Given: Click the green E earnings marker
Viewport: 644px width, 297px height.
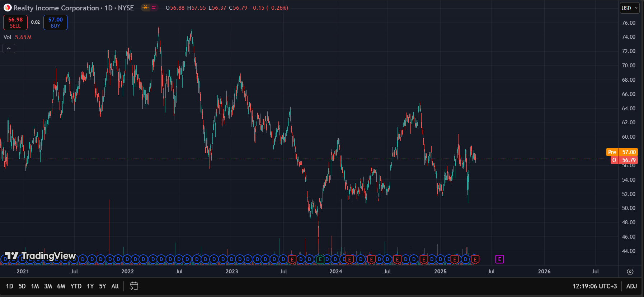Looking at the screenshot, I should coord(320,259).
